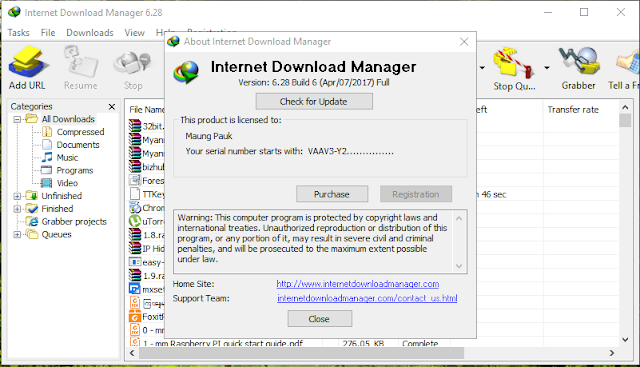Select the Documents category
This screenshot has height=367, width=640.
tap(78, 145)
